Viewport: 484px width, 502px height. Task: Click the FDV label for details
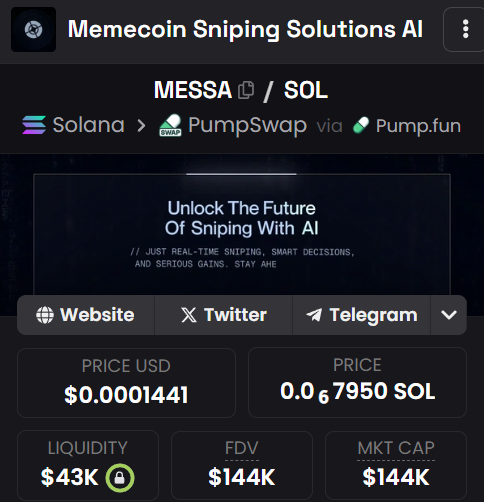(242, 448)
